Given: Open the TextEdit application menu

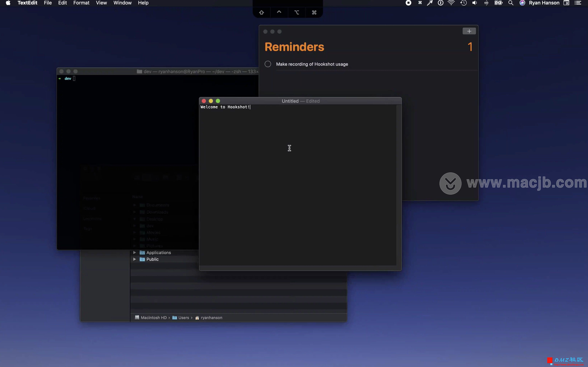Looking at the screenshot, I should [x=27, y=3].
